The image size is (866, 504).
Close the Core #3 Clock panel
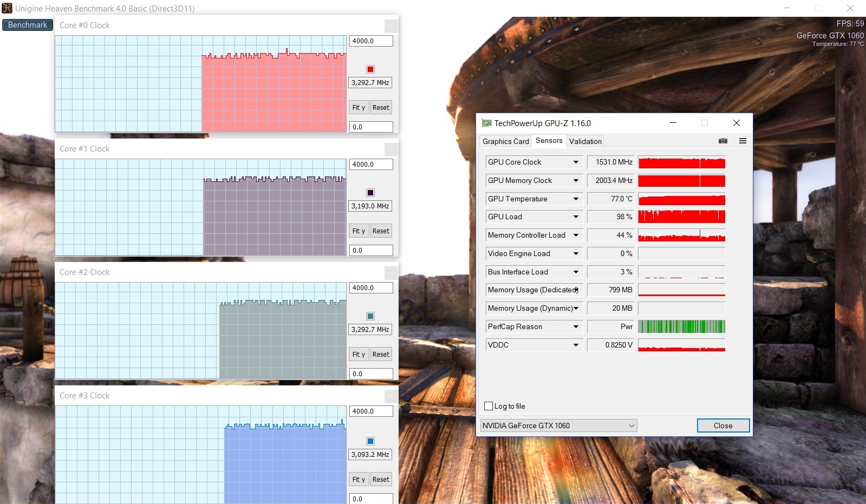point(391,396)
